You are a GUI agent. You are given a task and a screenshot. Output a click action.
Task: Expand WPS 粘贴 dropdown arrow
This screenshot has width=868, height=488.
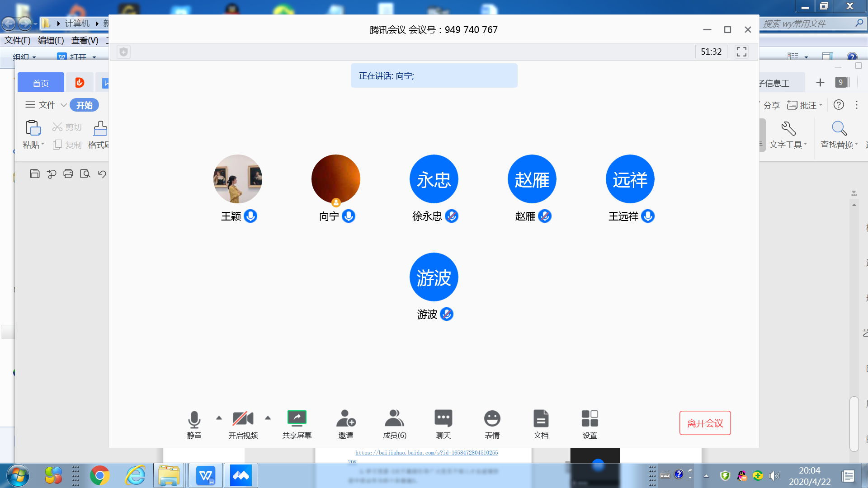42,145
